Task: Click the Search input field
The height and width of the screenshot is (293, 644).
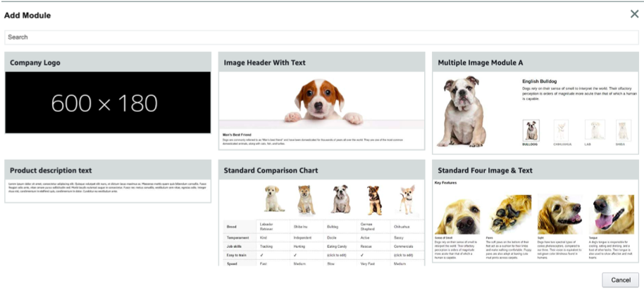Action: 321,37
